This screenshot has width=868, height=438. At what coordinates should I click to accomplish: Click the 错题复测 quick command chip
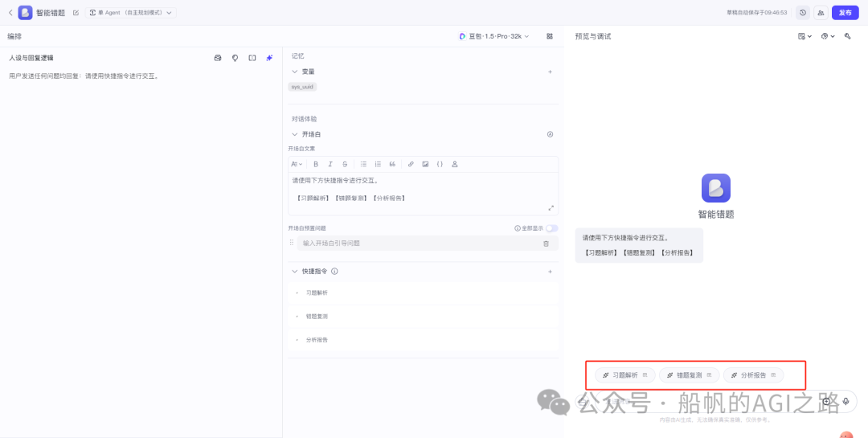[690, 375]
